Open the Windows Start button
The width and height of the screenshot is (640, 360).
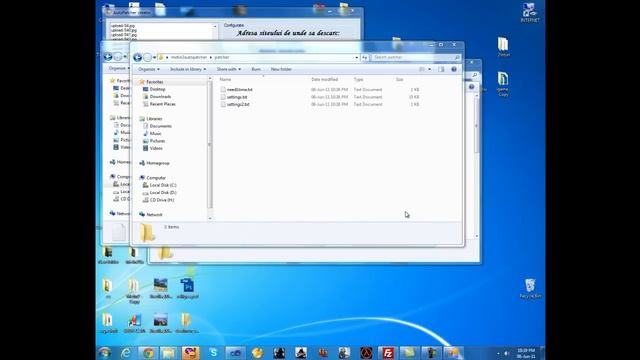pyautogui.click(x=105, y=353)
